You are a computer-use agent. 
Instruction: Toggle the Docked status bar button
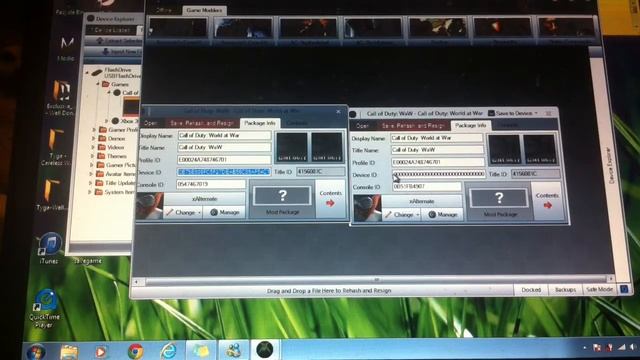531,289
